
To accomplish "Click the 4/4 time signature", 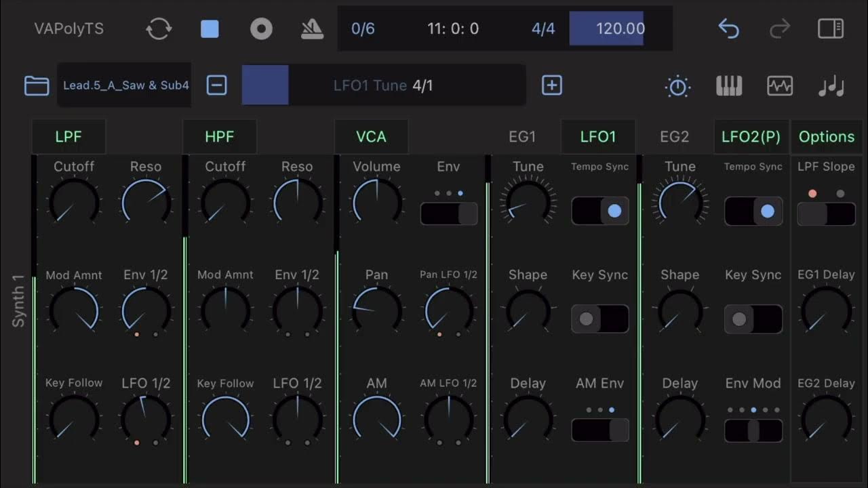I will tap(543, 28).
